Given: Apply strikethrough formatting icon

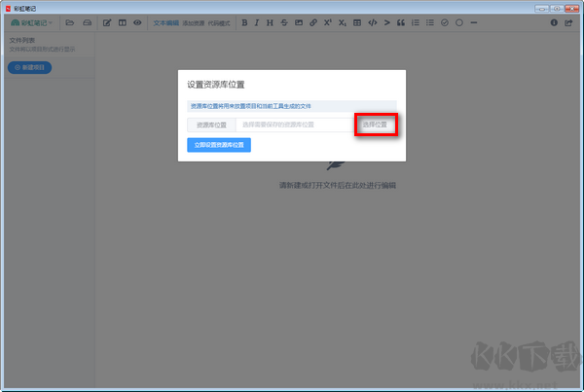Looking at the screenshot, I should 284,22.
